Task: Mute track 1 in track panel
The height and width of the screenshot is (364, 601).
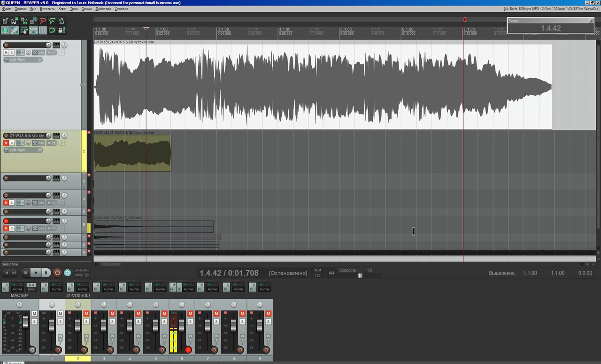Action: coord(6,52)
